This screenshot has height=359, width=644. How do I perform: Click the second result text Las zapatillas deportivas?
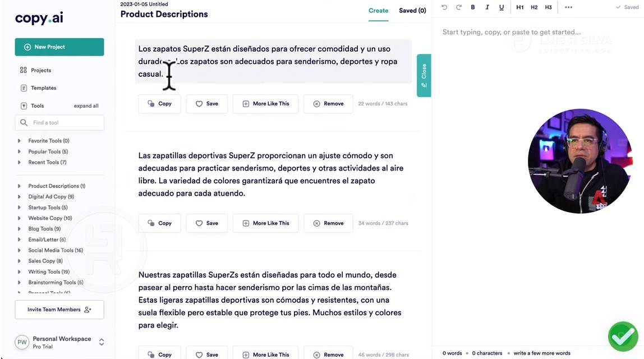click(271, 174)
